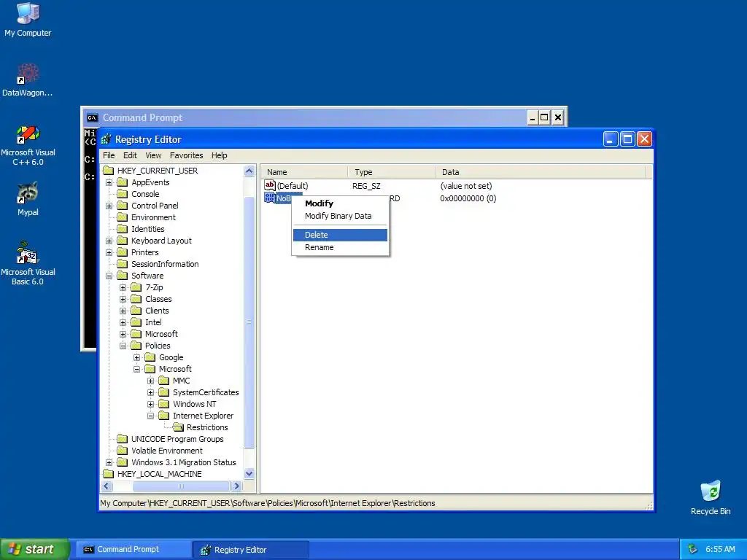Open the File menu

[x=109, y=155]
